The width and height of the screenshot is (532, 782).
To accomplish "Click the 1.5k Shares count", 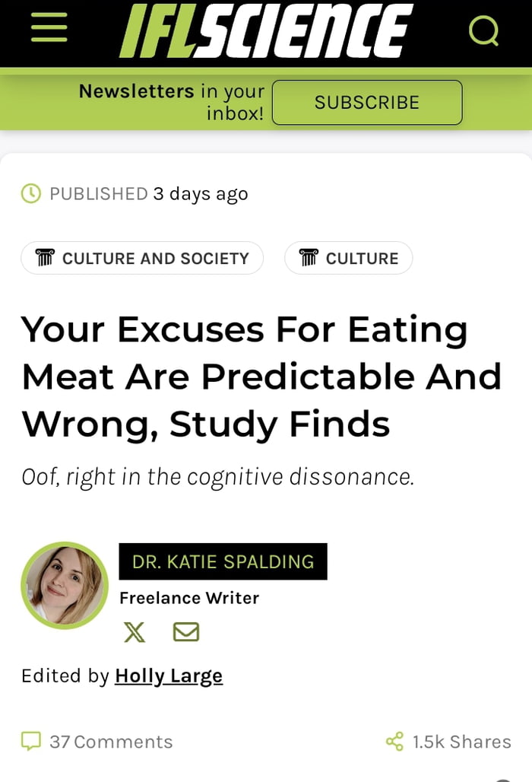I will point(461,742).
